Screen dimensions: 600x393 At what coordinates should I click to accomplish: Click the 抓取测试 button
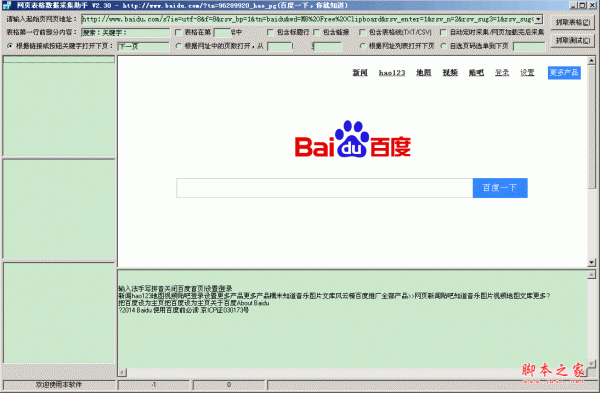573,40
